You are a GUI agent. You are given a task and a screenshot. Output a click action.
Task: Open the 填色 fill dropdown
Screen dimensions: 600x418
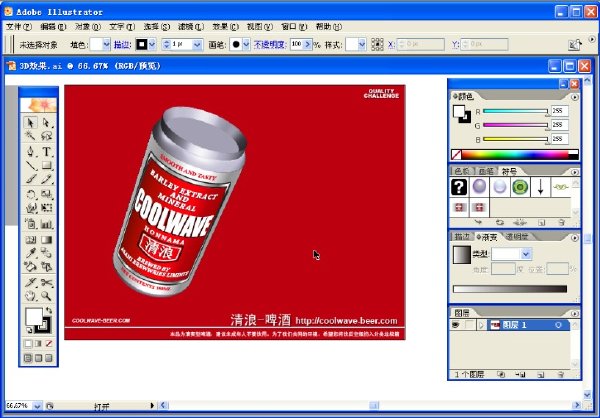(106, 45)
